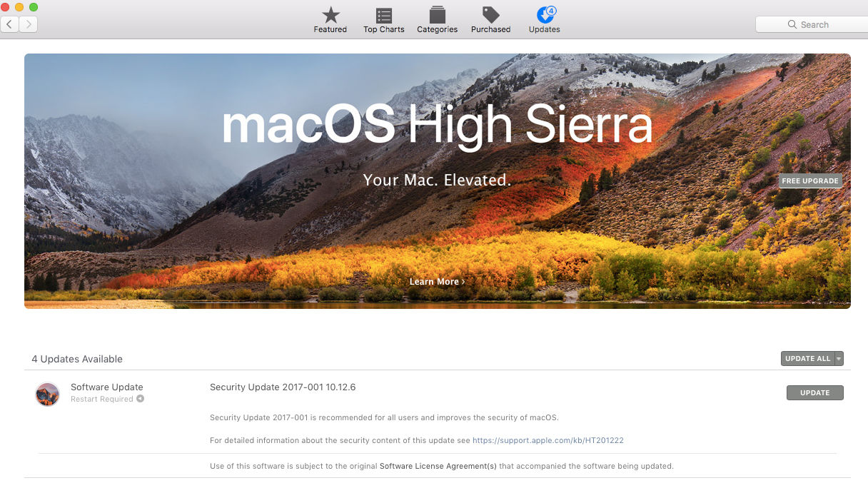
Task: Open the Software License Agreement(s) link
Action: coord(438,466)
